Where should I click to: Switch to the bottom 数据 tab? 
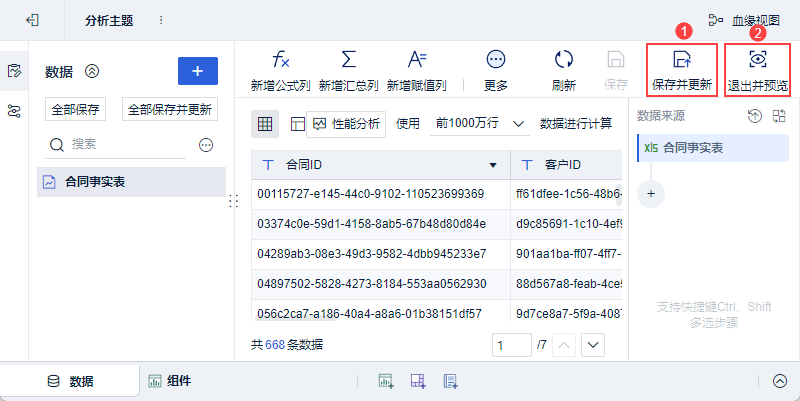click(70, 381)
